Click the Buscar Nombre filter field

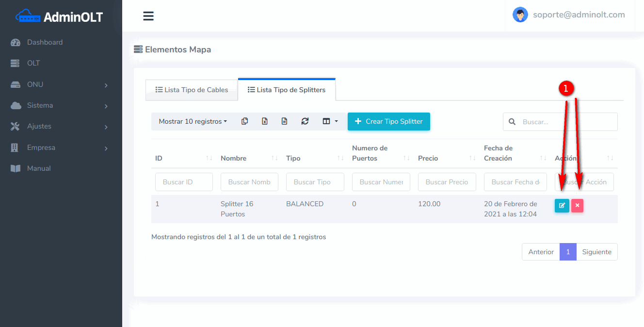click(249, 182)
